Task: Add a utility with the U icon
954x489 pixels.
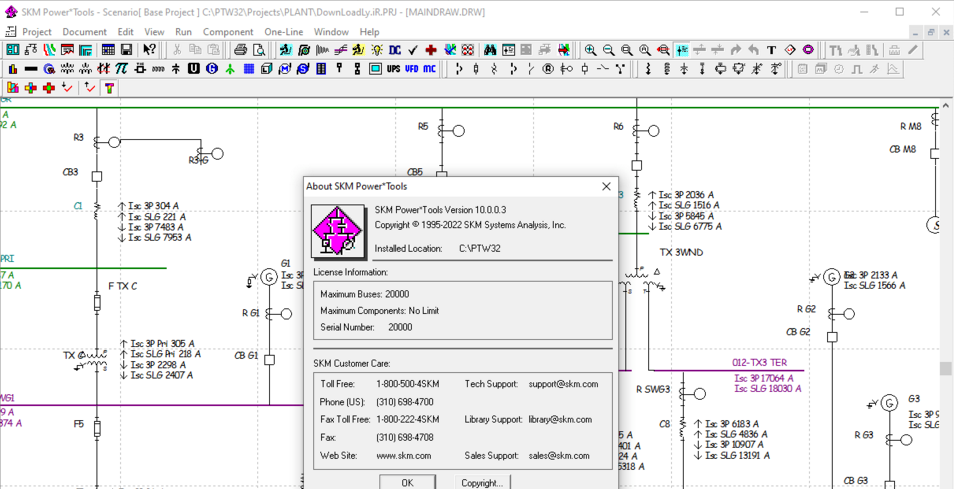Action: coord(194,69)
